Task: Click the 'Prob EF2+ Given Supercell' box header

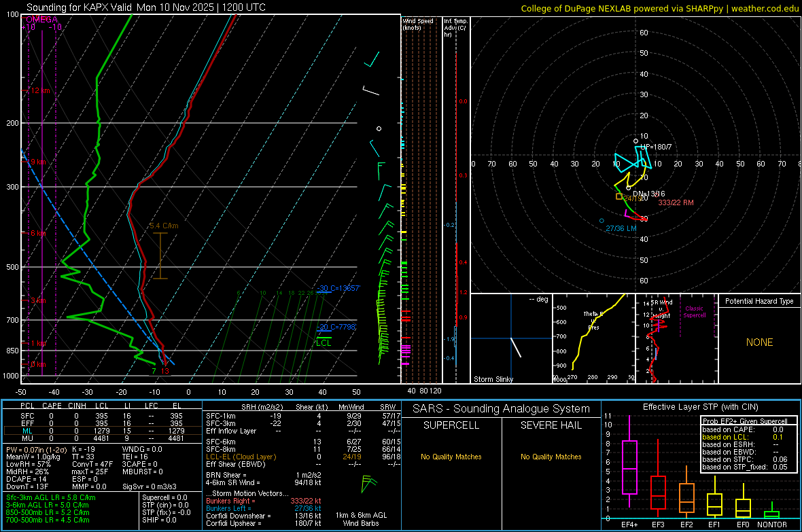Action: click(x=745, y=421)
